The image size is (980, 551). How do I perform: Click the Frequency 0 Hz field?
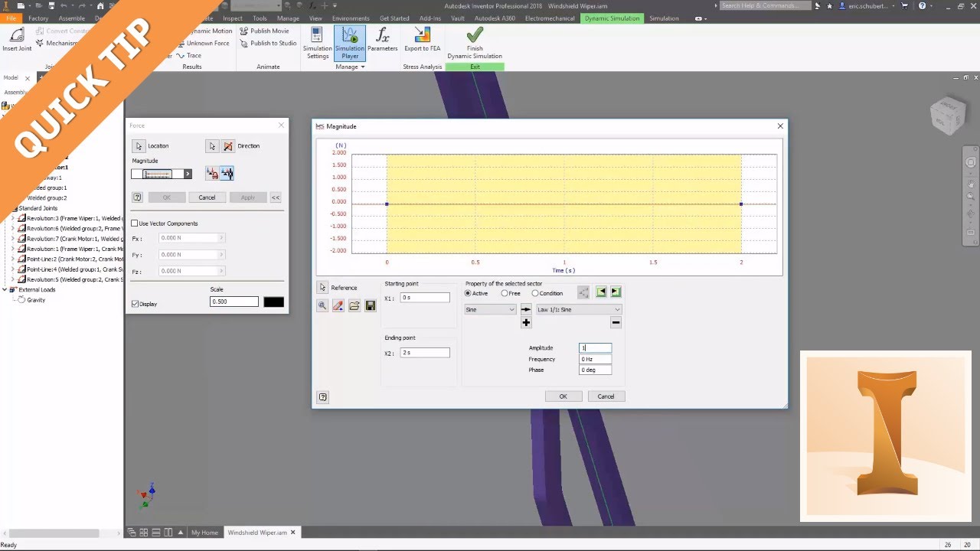click(595, 359)
